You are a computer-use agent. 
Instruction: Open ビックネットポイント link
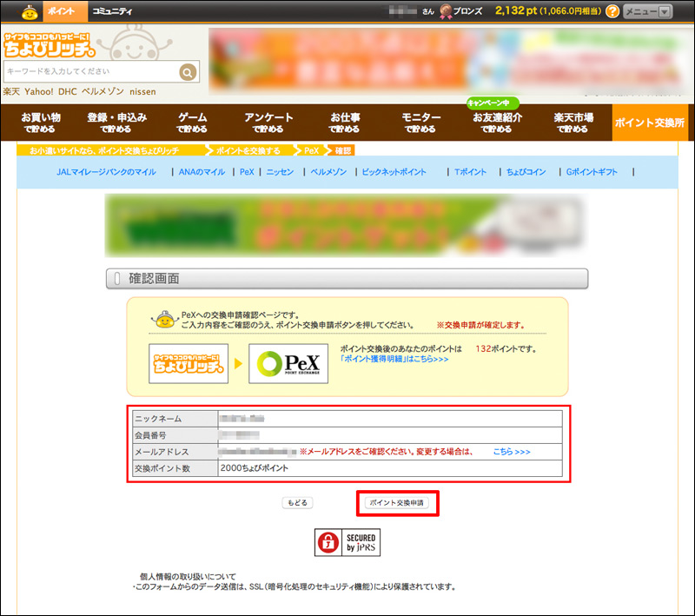tap(394, 172)
